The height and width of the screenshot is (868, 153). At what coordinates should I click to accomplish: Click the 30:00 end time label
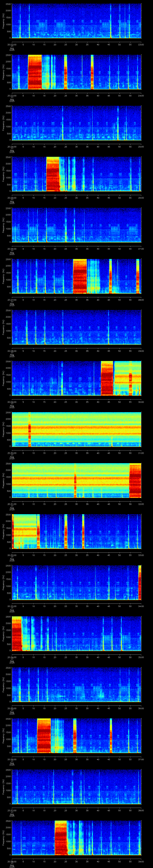point(141,402)
